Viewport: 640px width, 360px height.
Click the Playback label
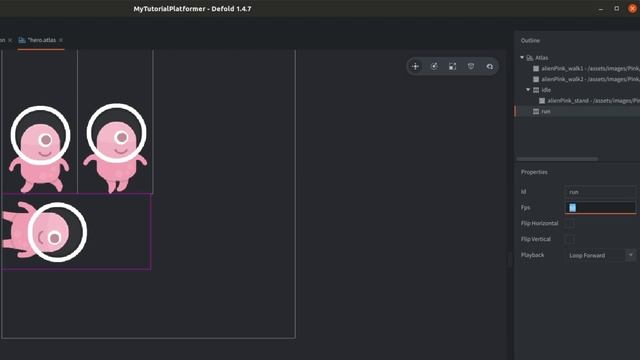pyautogui.click(x=532, y=255)
